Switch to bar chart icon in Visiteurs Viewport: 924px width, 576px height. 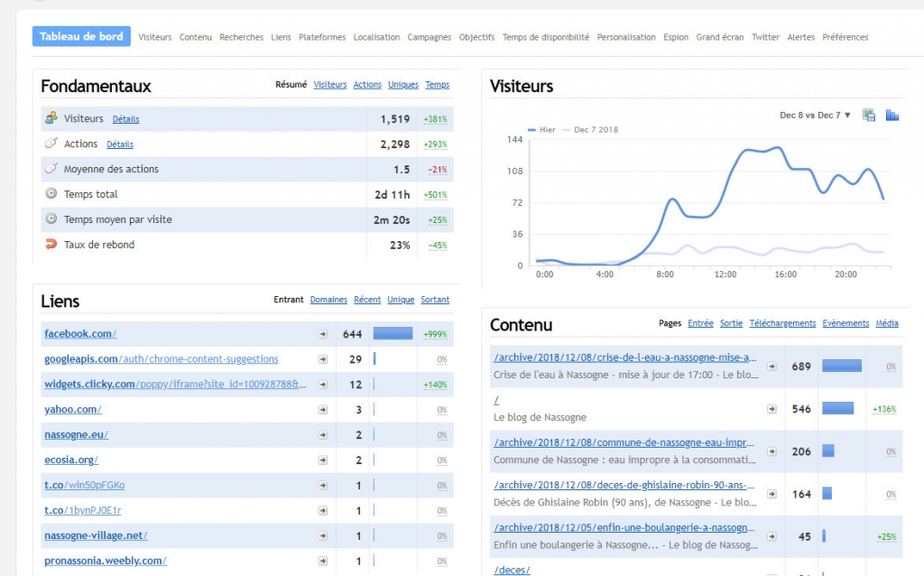[892, 115]
